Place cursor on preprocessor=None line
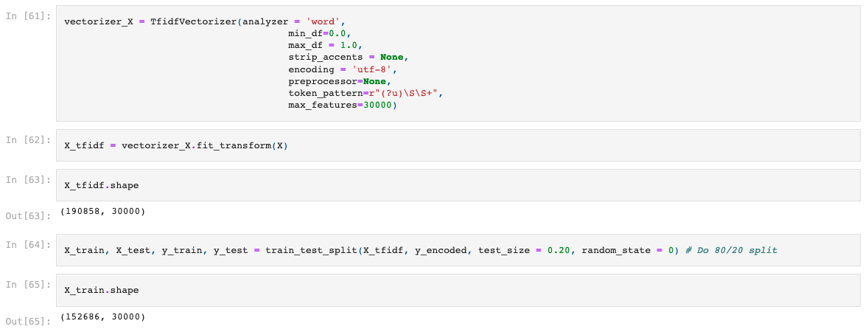The height and width of the screenshot is (332, 868). [340, 81]
